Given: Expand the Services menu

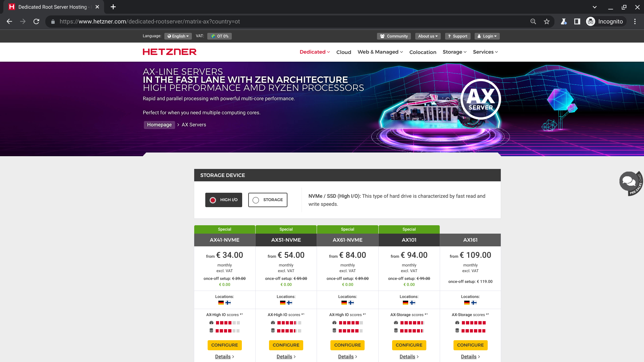Looking at the screenshot, I should click(x=485, y=52).
